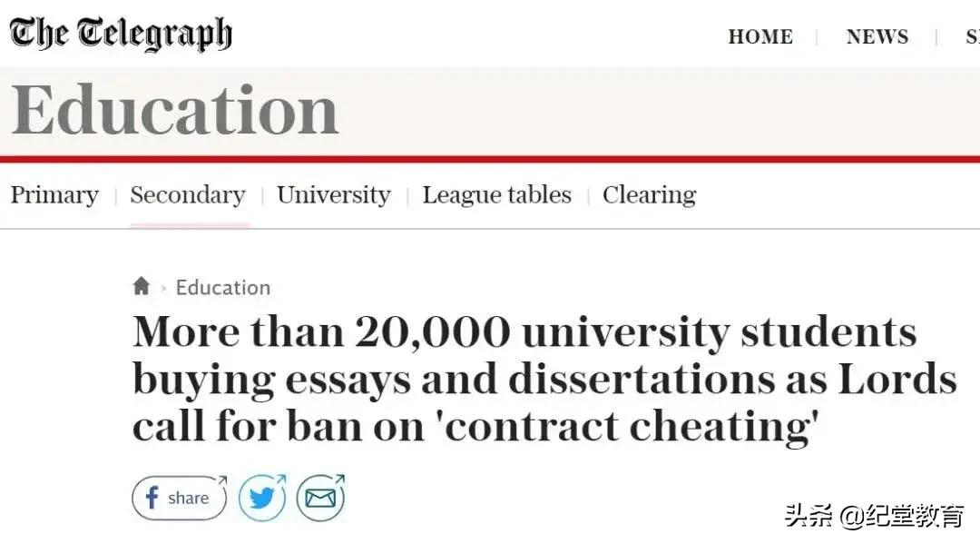Image resolution: width=980 pixels, height=544 pixels.
Task: Click the Facebook 'f' logo
Action: 152,498
